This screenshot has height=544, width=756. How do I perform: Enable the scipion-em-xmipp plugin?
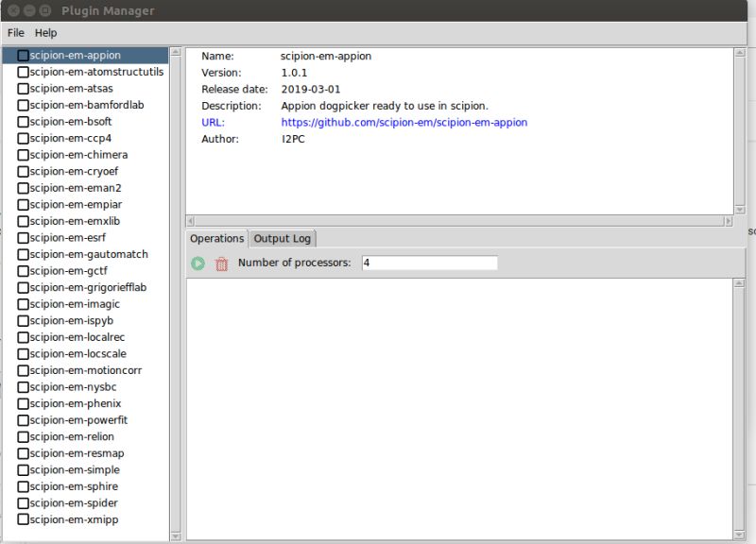point(23,519)
